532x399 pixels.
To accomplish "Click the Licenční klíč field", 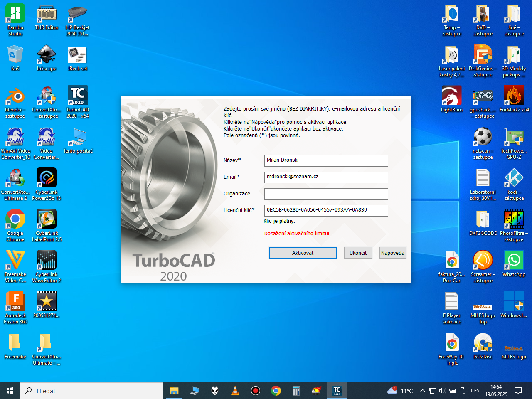I will 326,210.
